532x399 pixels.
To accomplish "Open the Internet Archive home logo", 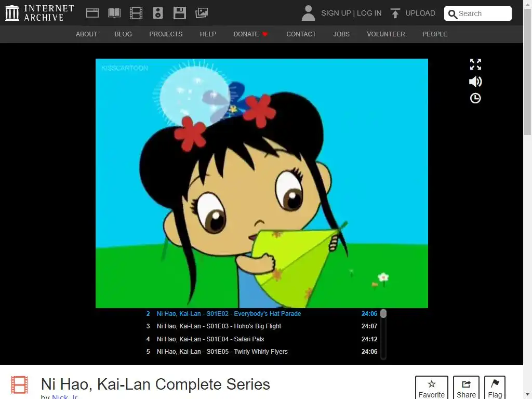I will [x=39, y=13].
